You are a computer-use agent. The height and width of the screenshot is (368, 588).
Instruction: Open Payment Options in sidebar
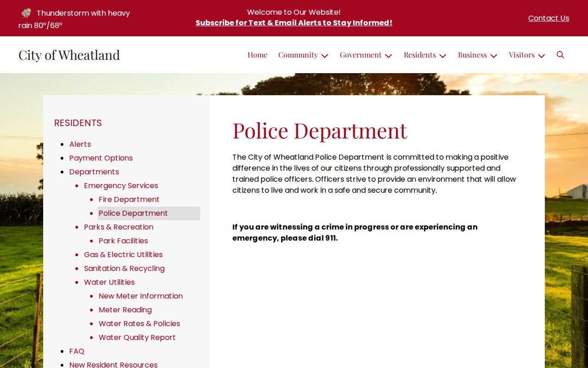pos(101,158)
